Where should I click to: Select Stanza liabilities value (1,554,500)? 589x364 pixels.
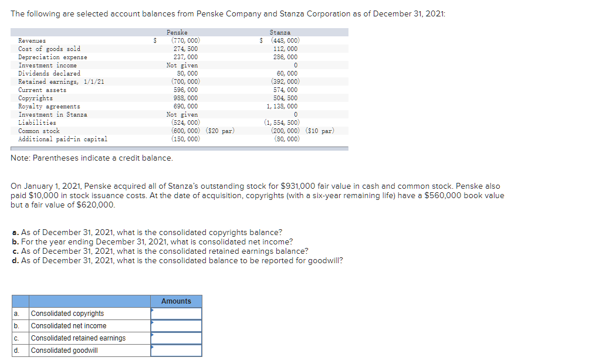tap(282, 123)
